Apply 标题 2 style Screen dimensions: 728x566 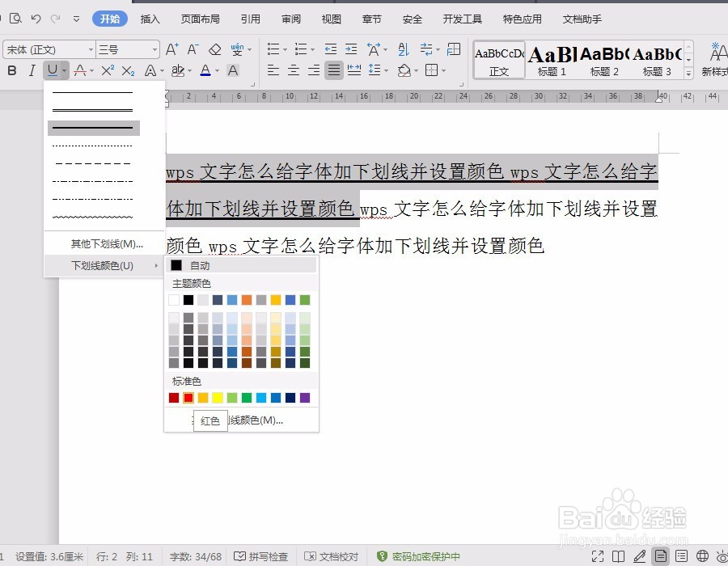pyautogui.click(x=604, y=59)
